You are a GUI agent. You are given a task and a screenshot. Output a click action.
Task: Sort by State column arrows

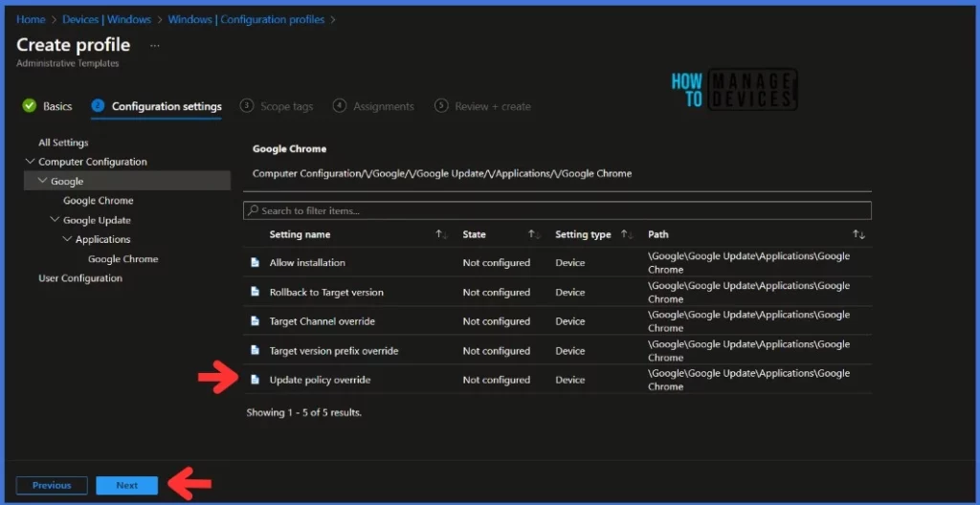click(534, 234)
